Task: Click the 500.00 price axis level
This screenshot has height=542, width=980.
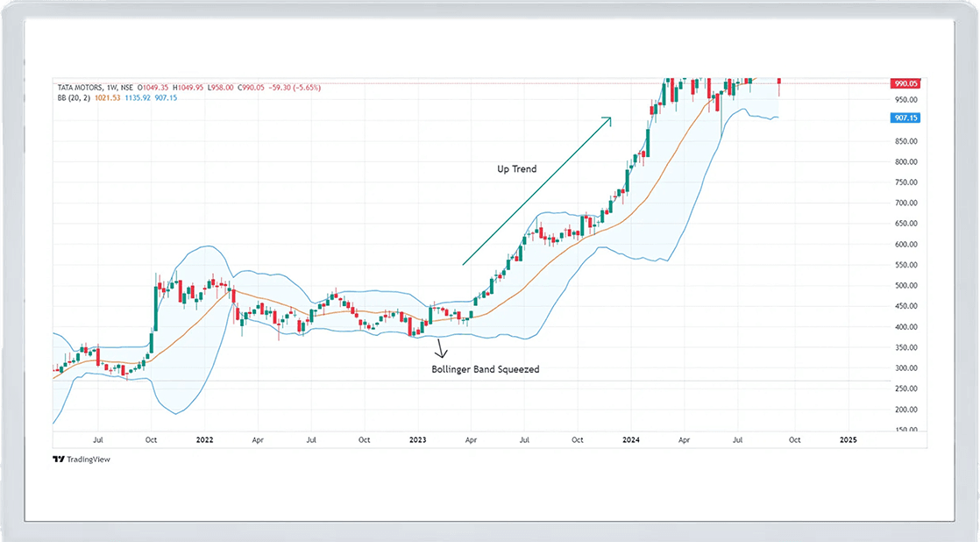Action: click(905, 285)
